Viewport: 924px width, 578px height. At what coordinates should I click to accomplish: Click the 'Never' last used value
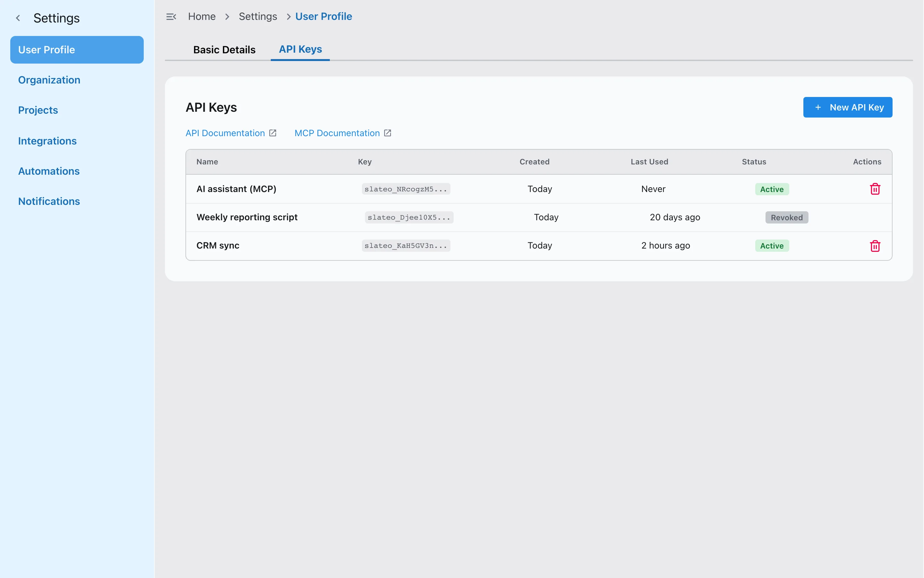(653, 189)
